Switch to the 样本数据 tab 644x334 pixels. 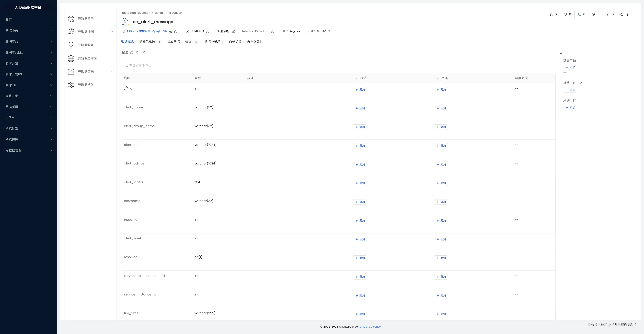point(173,42)
